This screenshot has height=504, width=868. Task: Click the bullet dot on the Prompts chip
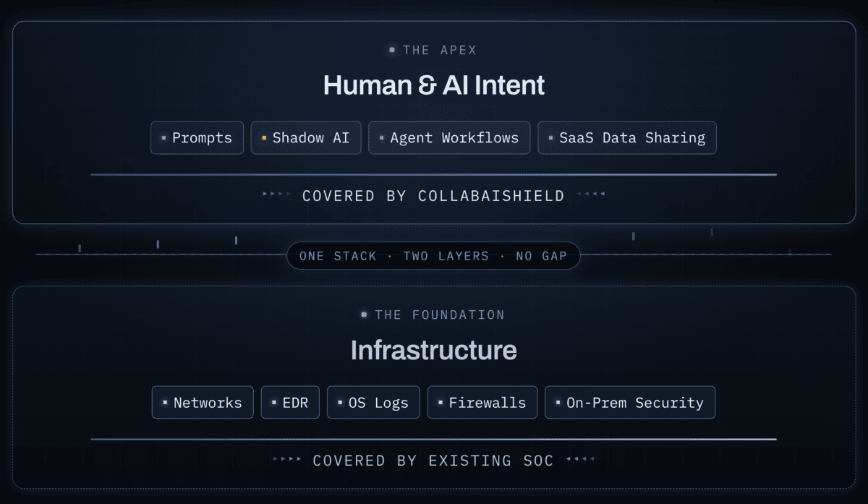point(164,137)
